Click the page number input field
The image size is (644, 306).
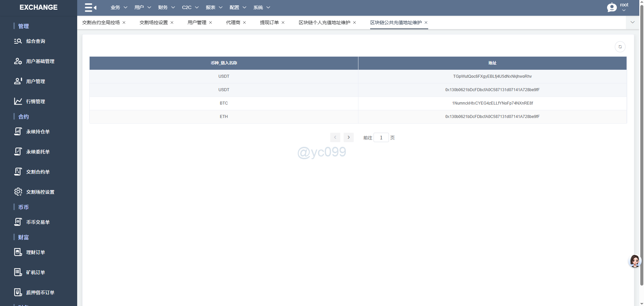(381, 137)
